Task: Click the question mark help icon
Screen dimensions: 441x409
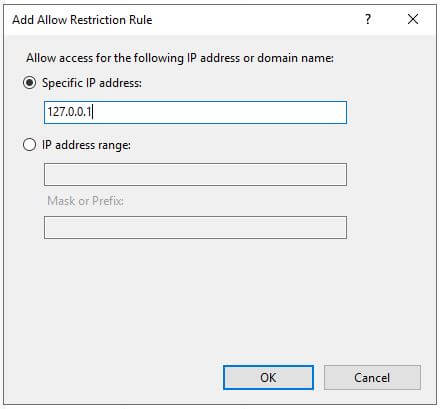Action: pyautogui.click(x=367, y=19)
